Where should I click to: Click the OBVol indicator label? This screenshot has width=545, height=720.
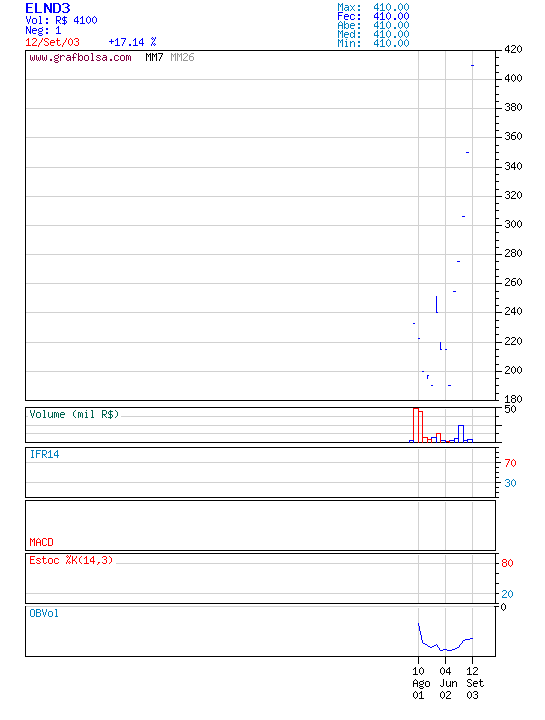point(44,613)
